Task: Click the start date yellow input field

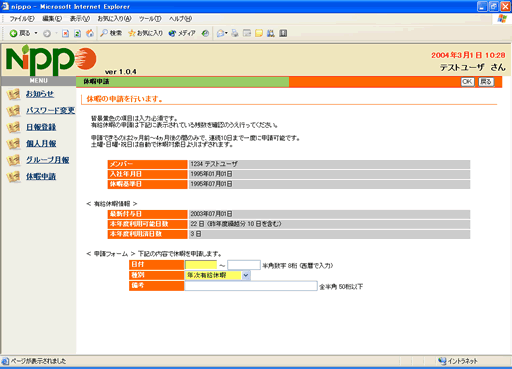Action: click(x=201, y=265)
